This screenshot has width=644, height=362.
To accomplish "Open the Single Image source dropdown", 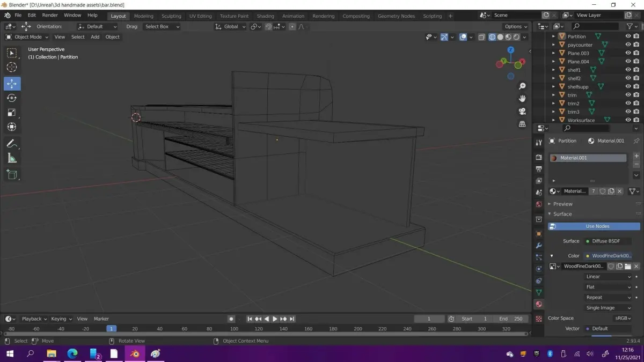I will click(x=608, y=308).
